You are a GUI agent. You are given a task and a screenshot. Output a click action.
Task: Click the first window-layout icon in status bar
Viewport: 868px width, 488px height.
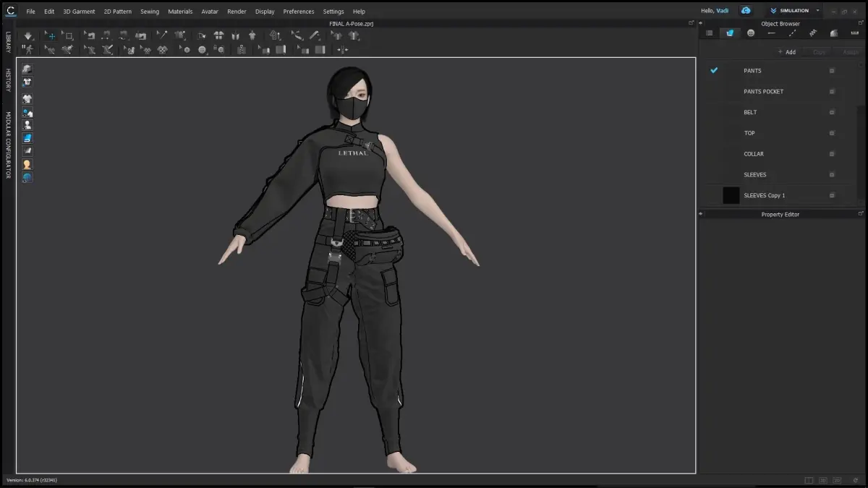(x=809, y=480)
